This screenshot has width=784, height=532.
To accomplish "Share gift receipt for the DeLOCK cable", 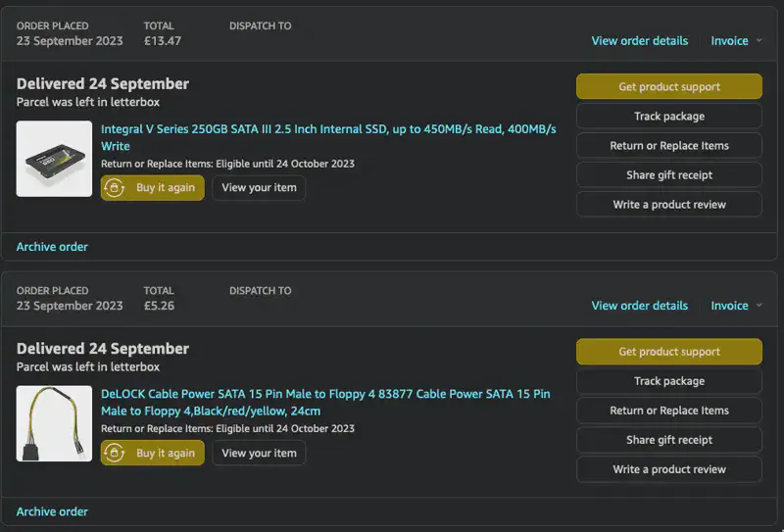I will click(668, 440).
